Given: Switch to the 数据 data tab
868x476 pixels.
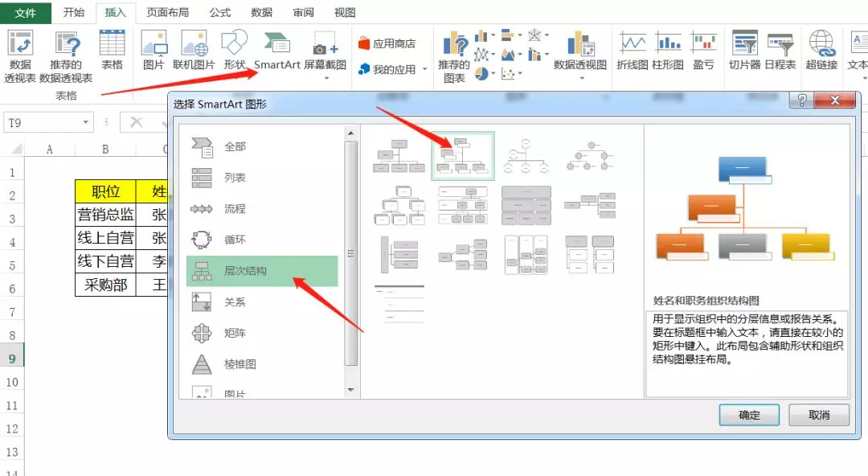Looking at the screenshot, I should (x=261, y=12).
